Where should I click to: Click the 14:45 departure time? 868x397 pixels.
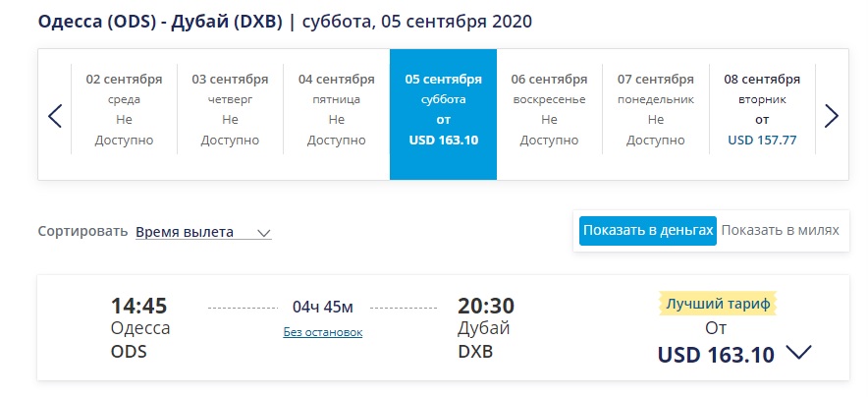tap(138, 306)
